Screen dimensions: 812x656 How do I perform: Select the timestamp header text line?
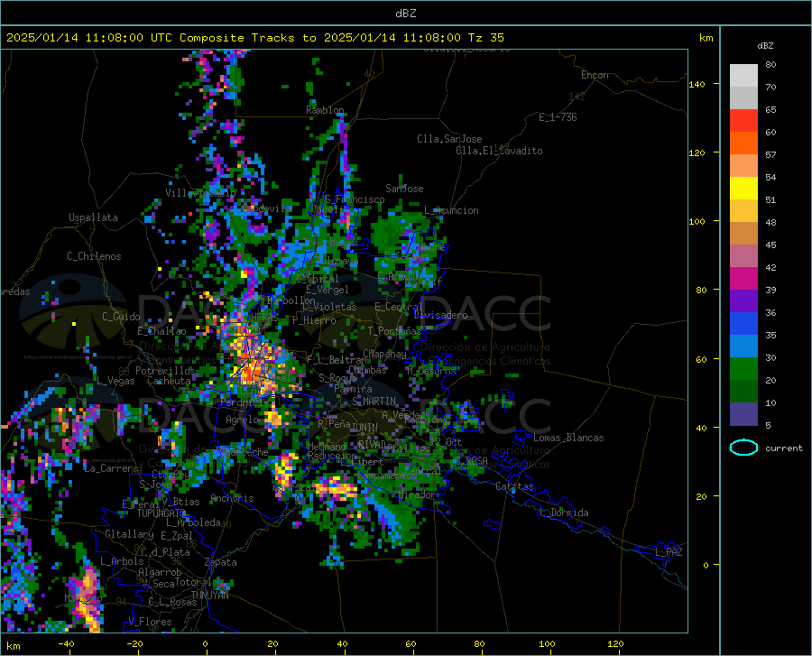coord(254,38)
